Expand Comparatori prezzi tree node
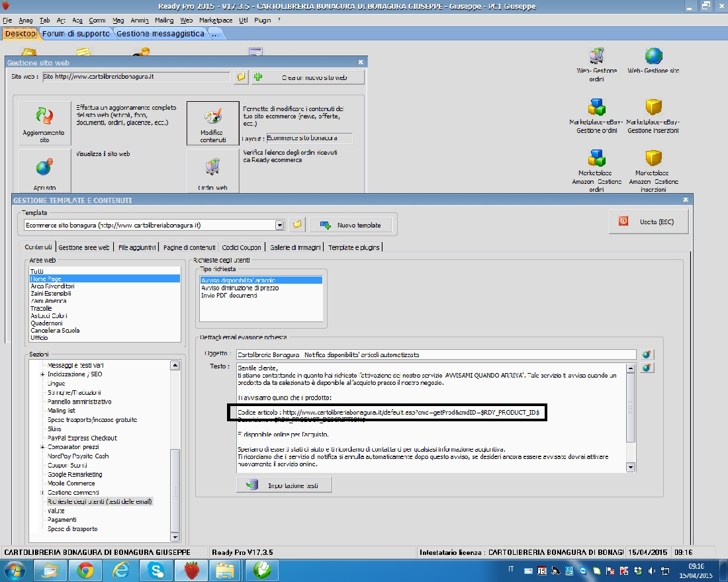 tap(42, 447)
